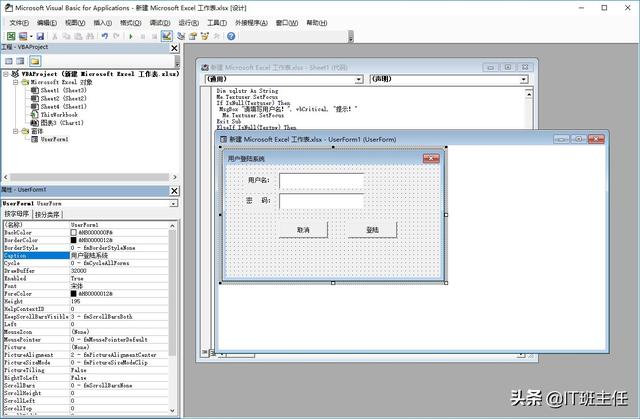Image resolution: width=640 pixels, height=419 pixels.
Task: Run the macro with the play icon
Action: tap(131, 36)
